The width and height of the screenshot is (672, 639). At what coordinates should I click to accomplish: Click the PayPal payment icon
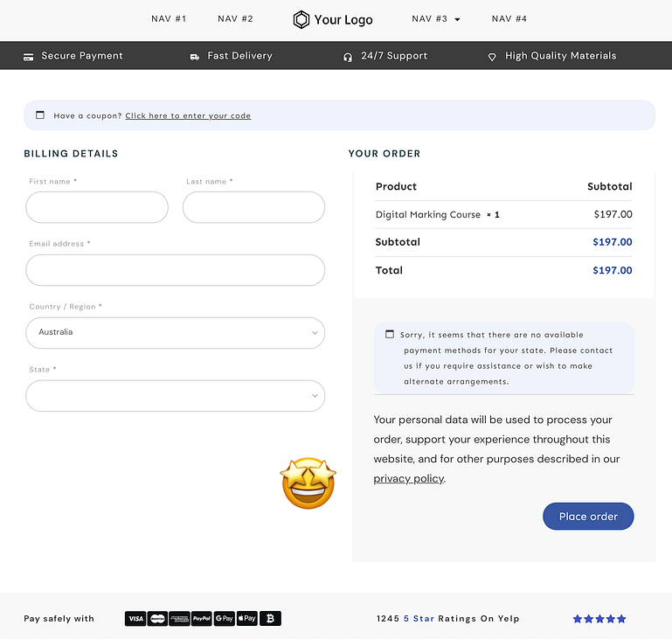pos(202,619)
